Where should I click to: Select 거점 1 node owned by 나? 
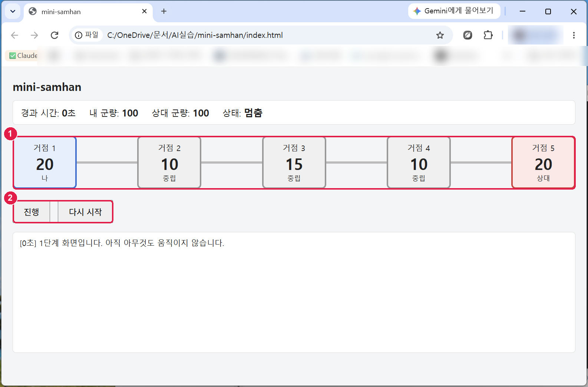coord(45,163)
